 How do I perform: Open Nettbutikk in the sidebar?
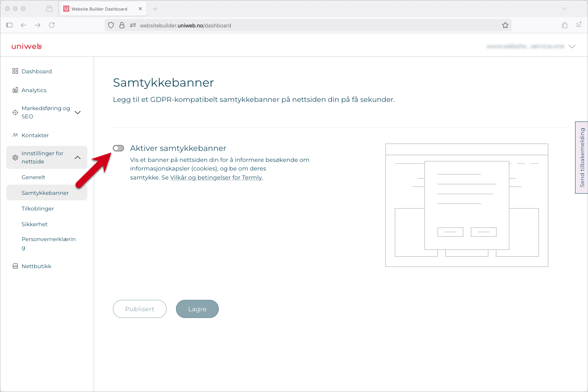pos(36,266)
